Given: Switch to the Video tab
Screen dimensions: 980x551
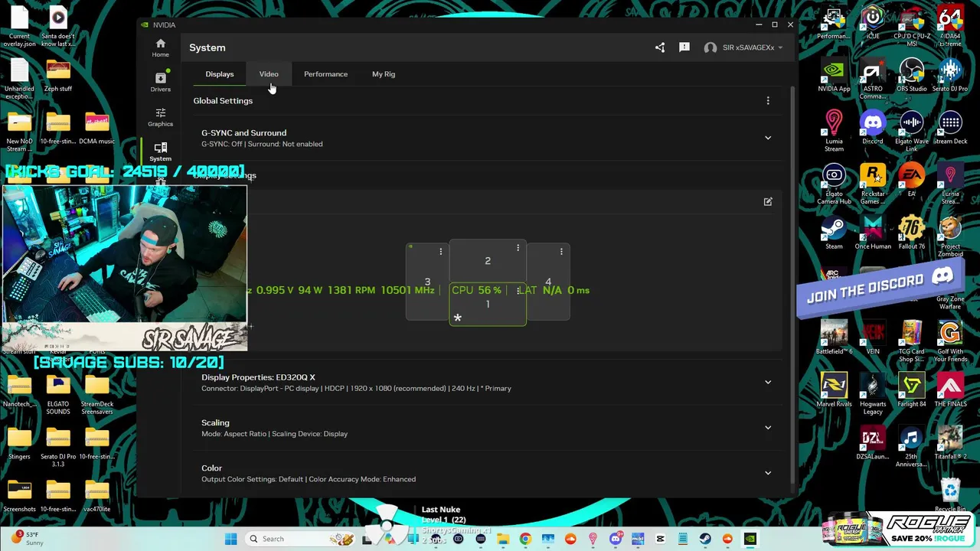Looking at the screenshot, I should [269, 74].
